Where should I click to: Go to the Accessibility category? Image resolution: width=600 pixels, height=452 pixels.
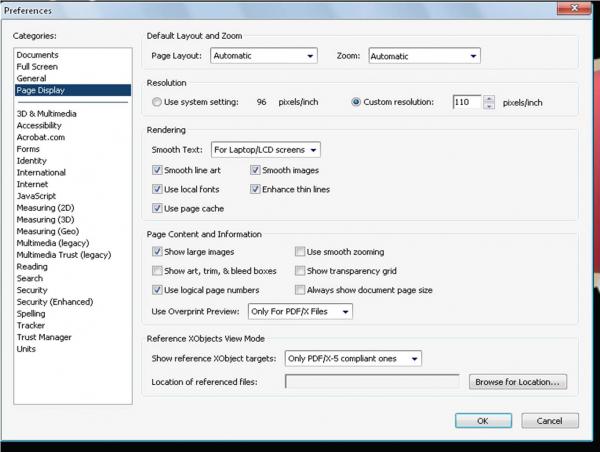39,126
